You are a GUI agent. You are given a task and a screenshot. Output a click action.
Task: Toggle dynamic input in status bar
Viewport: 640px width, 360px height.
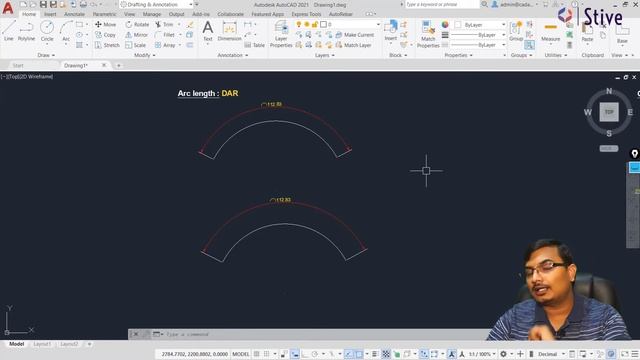295,354
